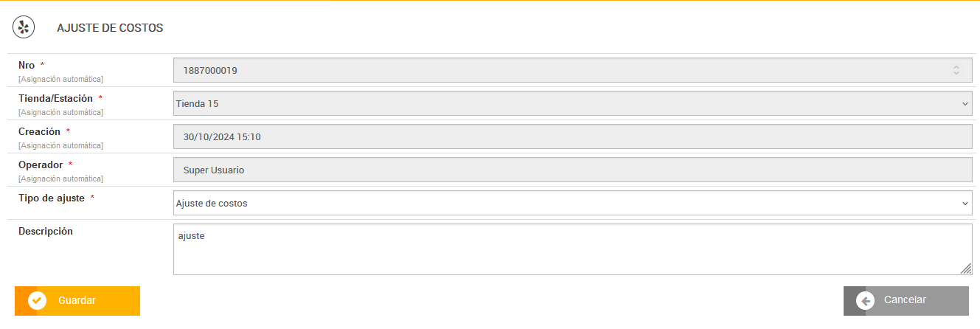The height and width of the screenshot is (329, 980).
Task: Click the checkmark icon on Guardar
Action: point(37,301)
